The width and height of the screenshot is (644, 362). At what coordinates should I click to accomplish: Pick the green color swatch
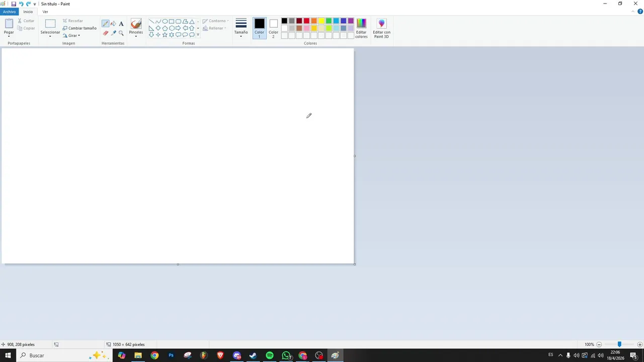(x=329, y=21)
